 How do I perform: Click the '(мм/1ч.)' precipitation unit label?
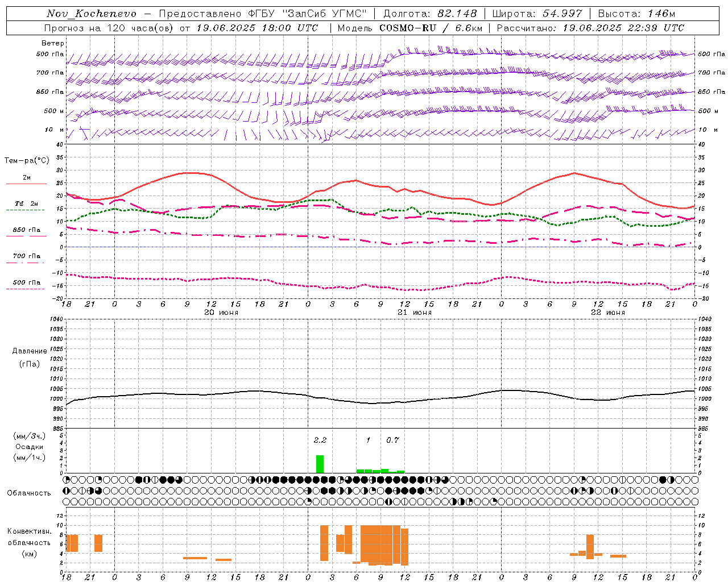(x=29, y=458)
